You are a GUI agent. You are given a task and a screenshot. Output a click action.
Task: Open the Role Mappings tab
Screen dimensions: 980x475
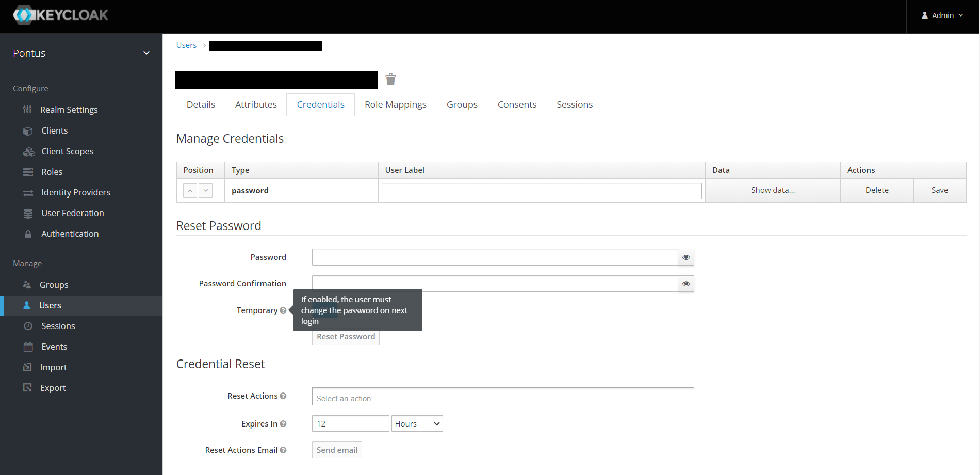tap(396, 105)
